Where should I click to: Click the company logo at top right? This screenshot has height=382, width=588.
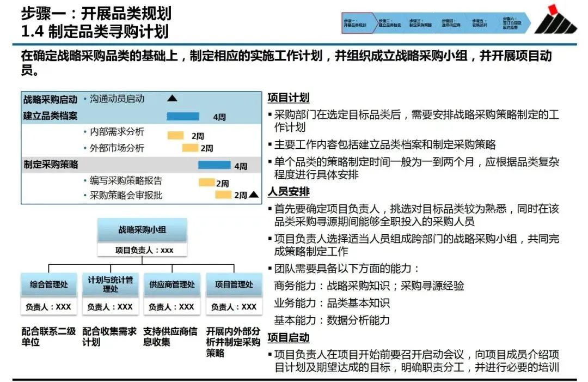point(555,19)
